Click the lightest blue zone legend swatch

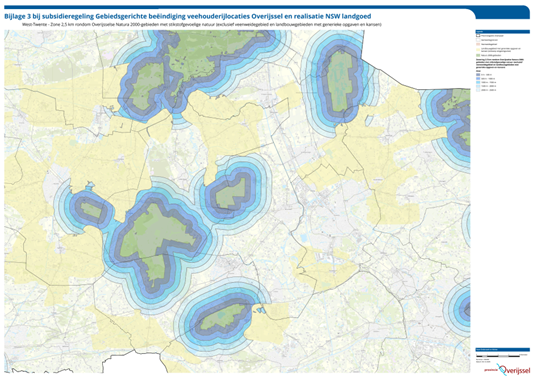478,90
